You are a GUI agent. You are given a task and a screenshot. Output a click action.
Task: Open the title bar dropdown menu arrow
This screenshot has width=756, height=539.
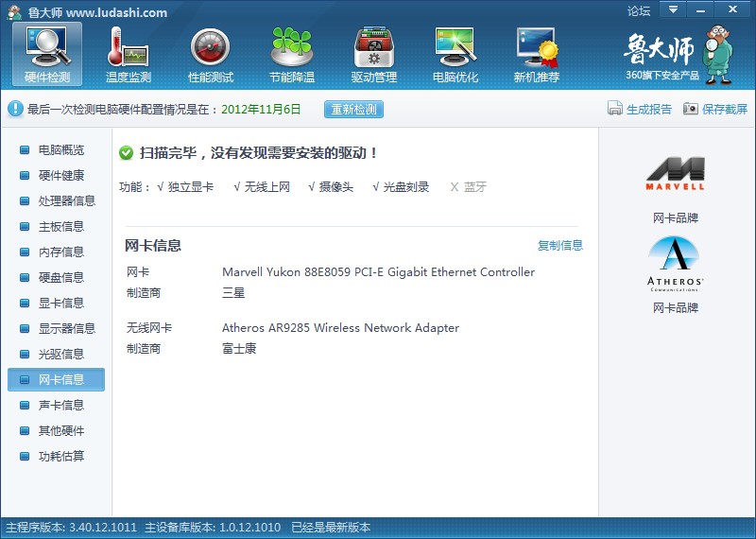[673, 9]
